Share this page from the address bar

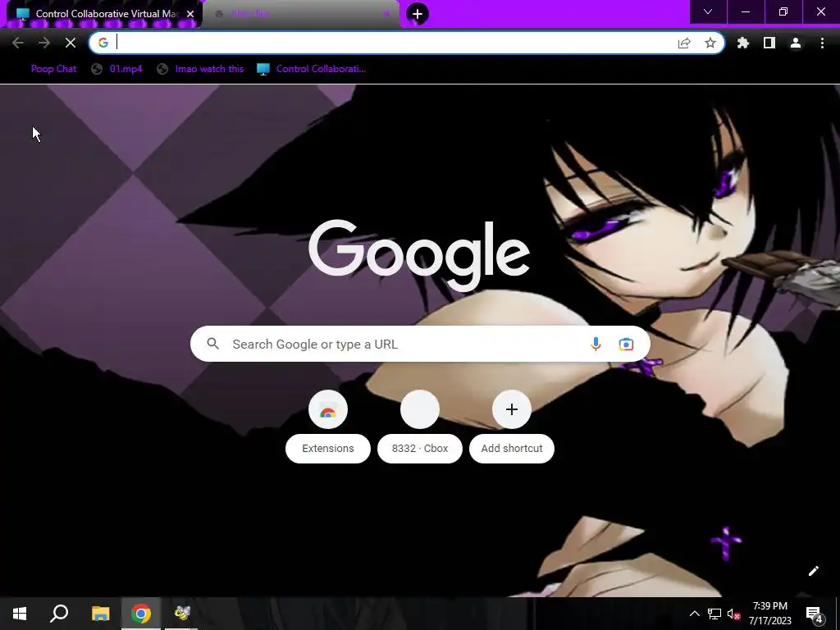pyautogui.click(x=684, y=43)
